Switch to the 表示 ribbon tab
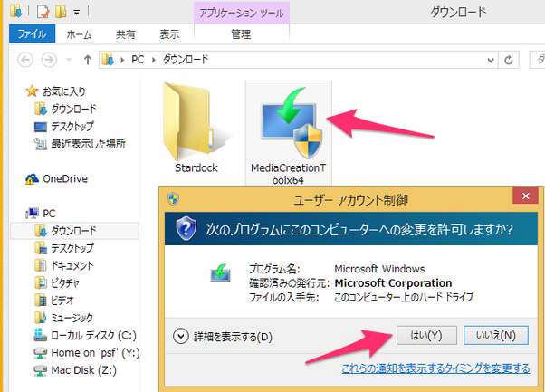 point(169,34)
